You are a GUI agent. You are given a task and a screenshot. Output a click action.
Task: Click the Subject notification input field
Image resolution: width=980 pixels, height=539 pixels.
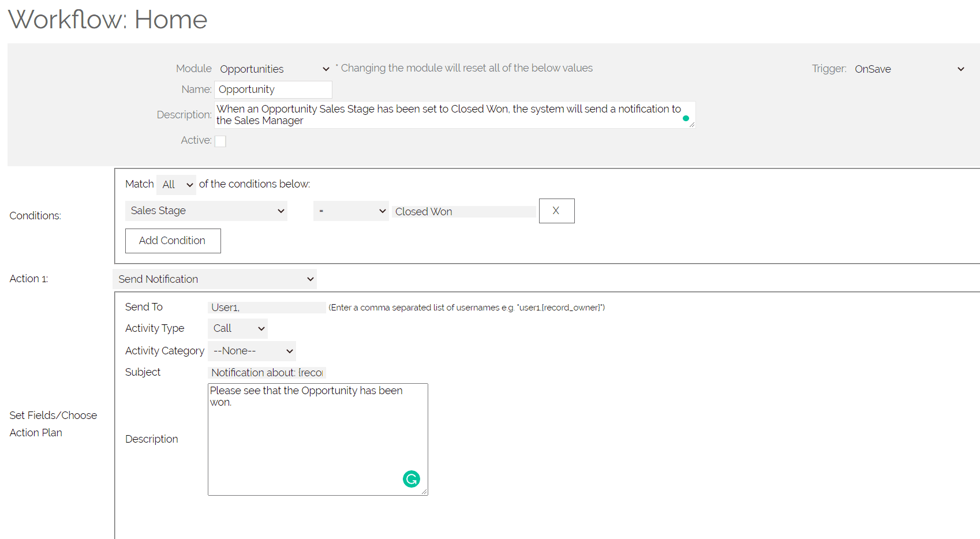tap(266, 373)
